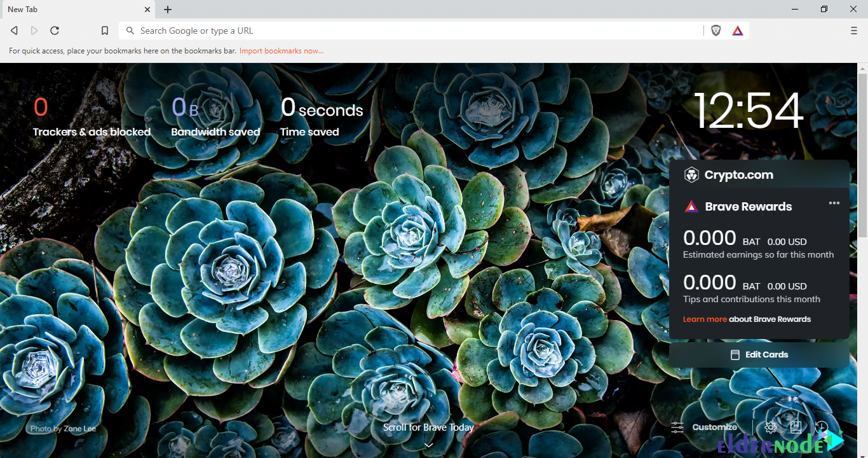This screenshot has width=868, height=458.
Task: Reload the page with the refresh icon
Action: (55, 30)
